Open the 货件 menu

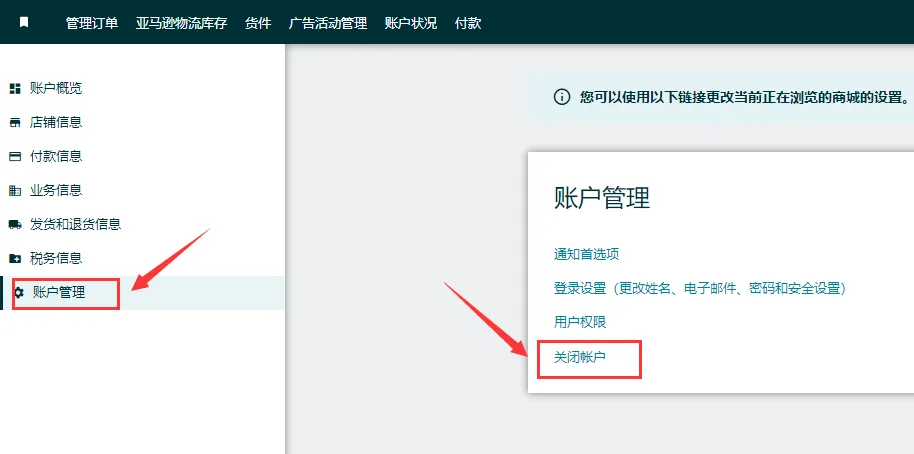[x=258, y=23]
